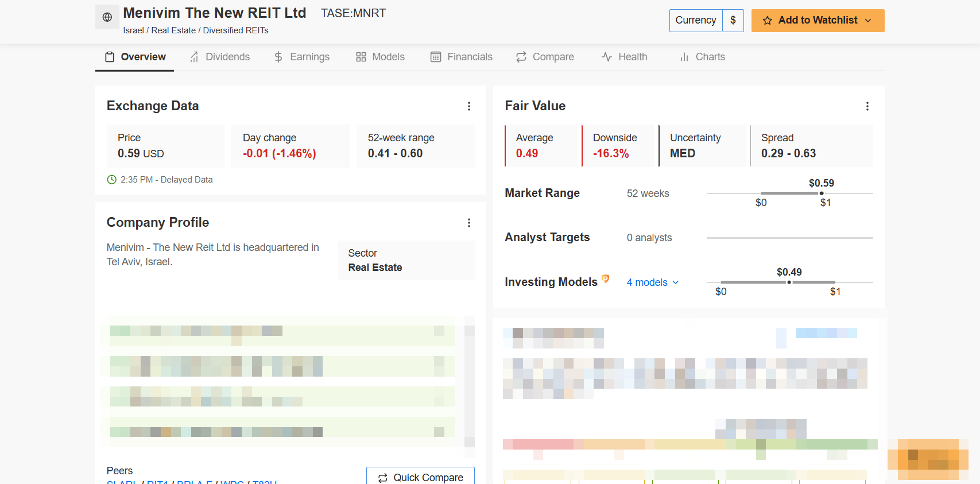Image resolution: width=980 pixels, height=484 pixels.
Task: Go to the Models tab
Action: [381, 57]
